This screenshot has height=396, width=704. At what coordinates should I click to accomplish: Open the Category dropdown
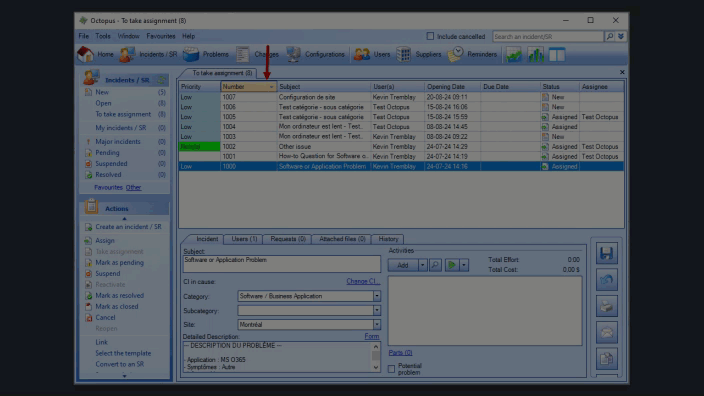pyautogui.click(x=377, y=296)
